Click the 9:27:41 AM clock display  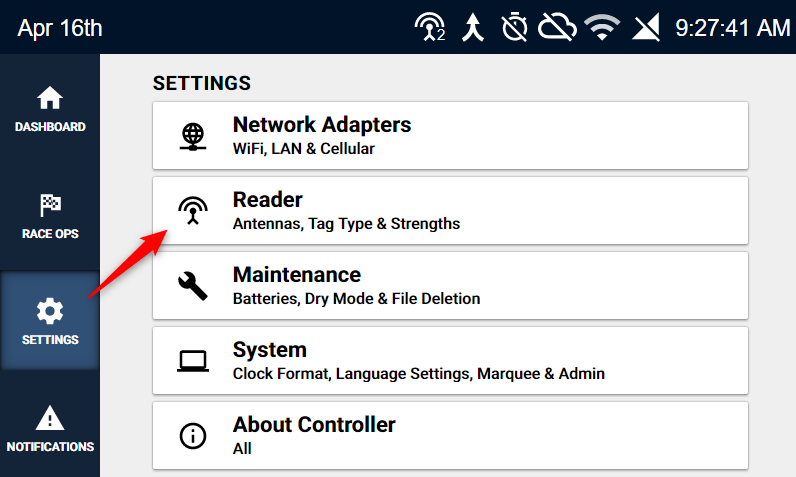tap(733, 28)
